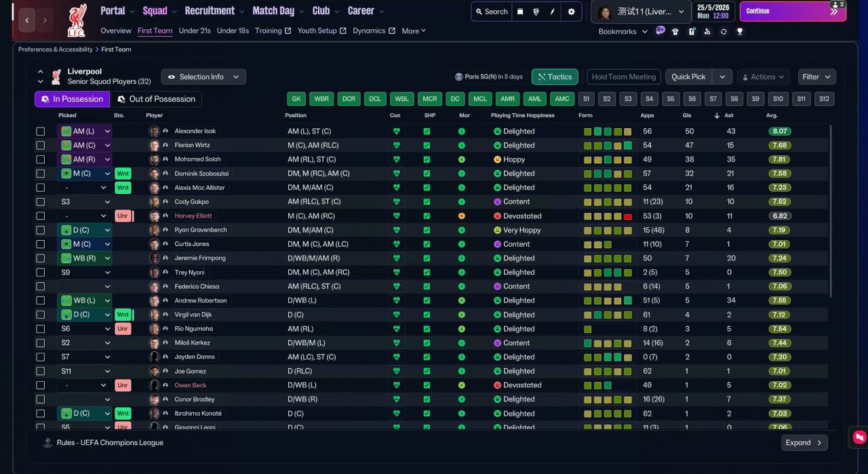This screenshot has width=868, height=474.
Task: Sort by the Ast column header
Action: coord(730,115)
